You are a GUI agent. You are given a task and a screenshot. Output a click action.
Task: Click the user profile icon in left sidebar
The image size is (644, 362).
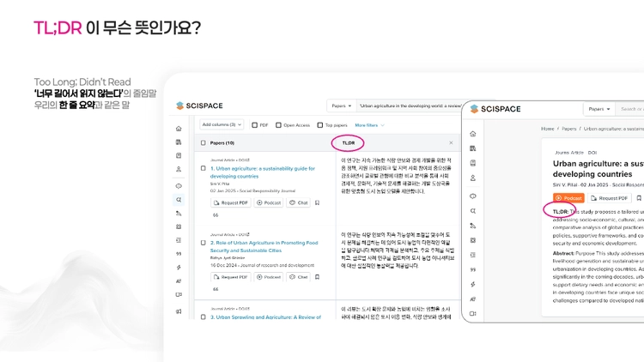[x=179, y=169]
